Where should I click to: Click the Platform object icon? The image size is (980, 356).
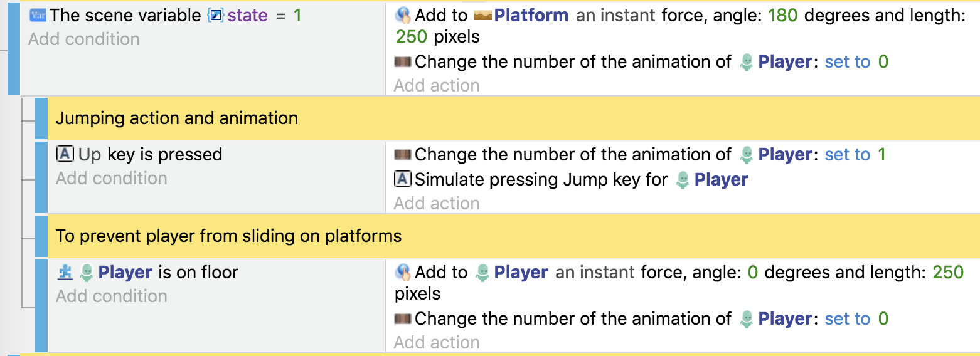[x=482, y=15]
